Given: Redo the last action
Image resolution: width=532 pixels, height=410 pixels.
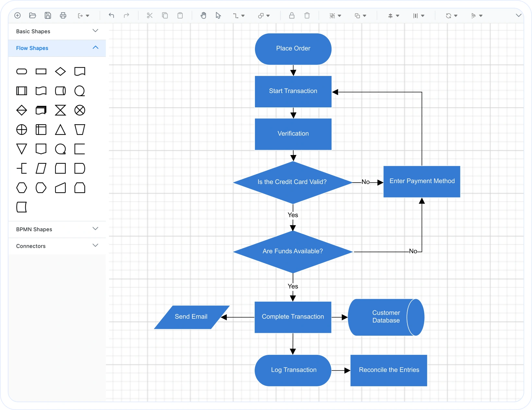Looking at the screenshot, I should pos(127,15).
